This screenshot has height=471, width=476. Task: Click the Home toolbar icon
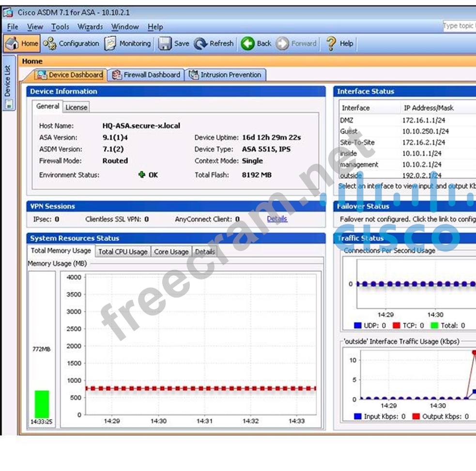(13, 44)
